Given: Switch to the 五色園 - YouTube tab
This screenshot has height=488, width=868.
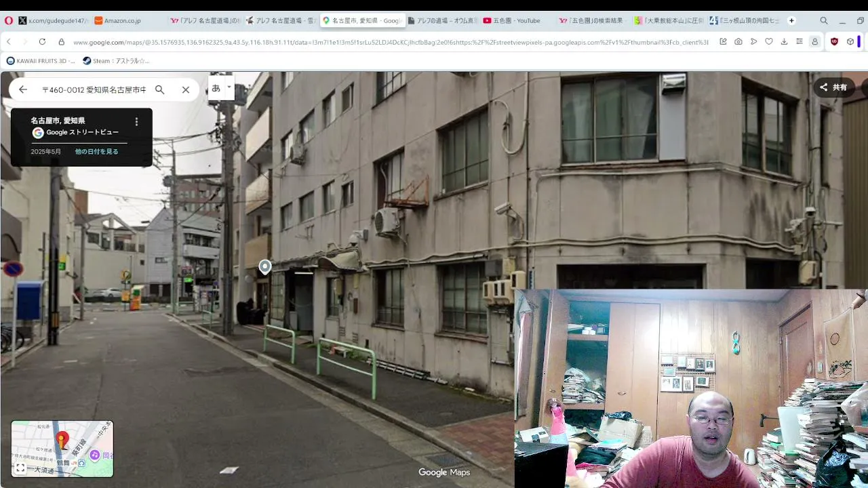Looking at the screenshot, I should (x=519, y=21).
